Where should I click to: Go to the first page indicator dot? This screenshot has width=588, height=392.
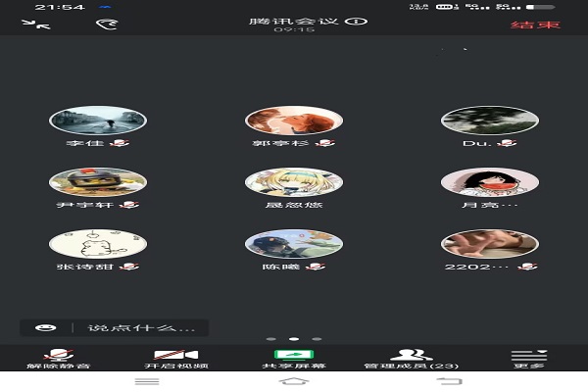pyautogui.click(x=271, y=339)
